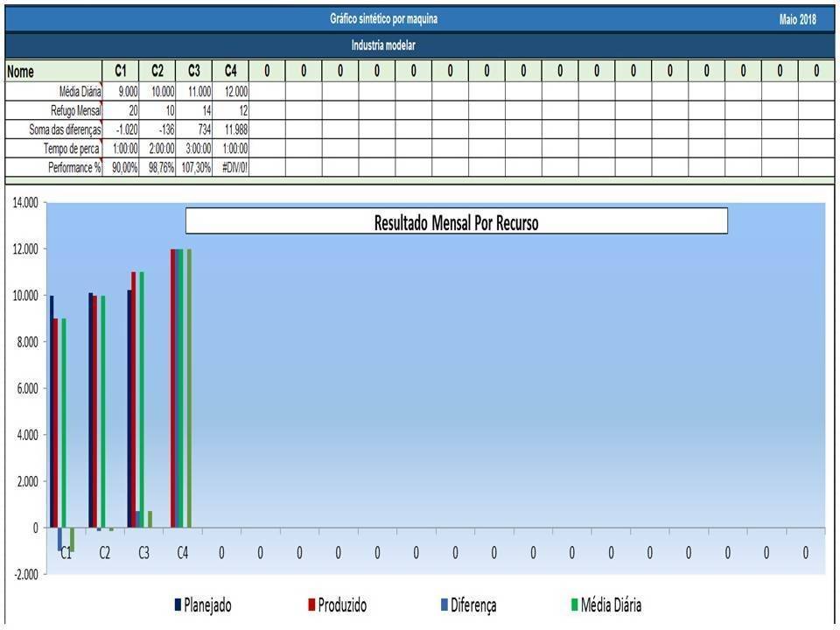Viewport: 840px width, 630px height.
Task: Select the Soma das diferenças row label
Action: pyautogui.click(x=65, y=129)
